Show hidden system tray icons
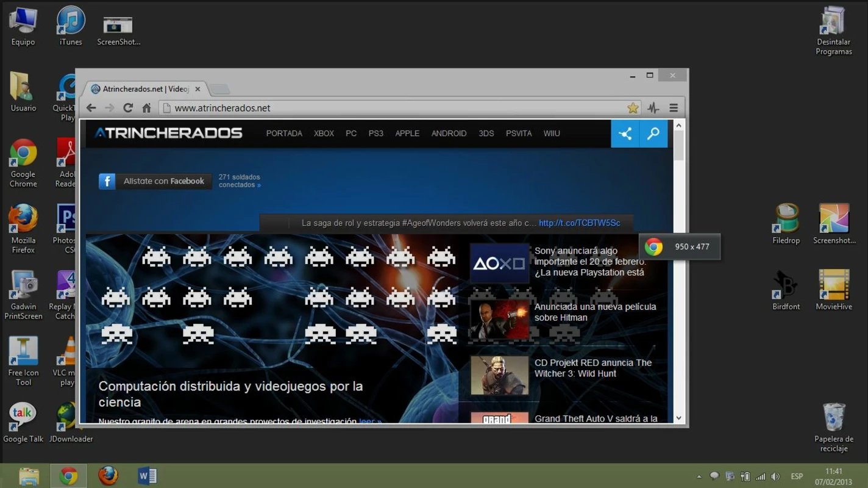 coord(699,476)
